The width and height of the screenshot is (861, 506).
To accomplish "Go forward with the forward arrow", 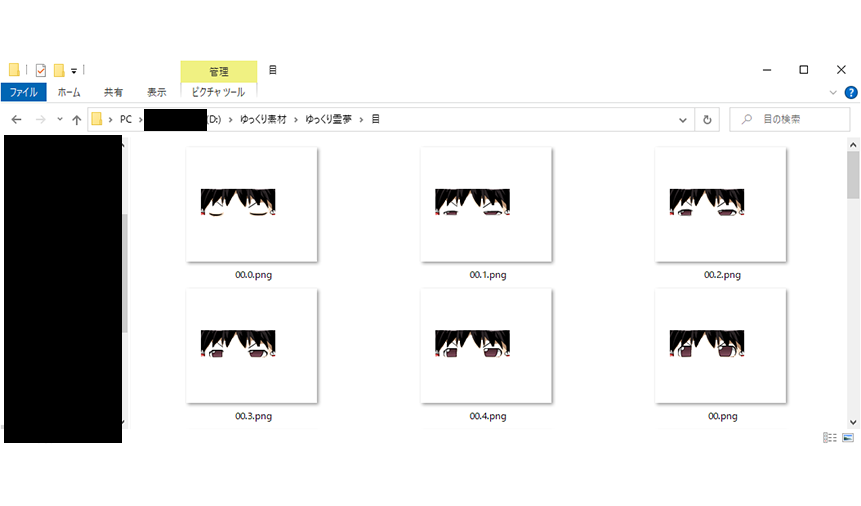I will (40, 119).
